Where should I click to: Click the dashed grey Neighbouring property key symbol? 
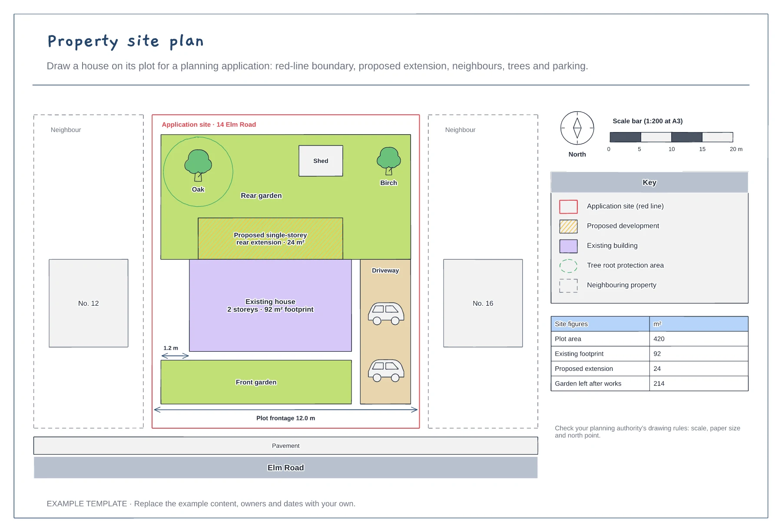568,285
